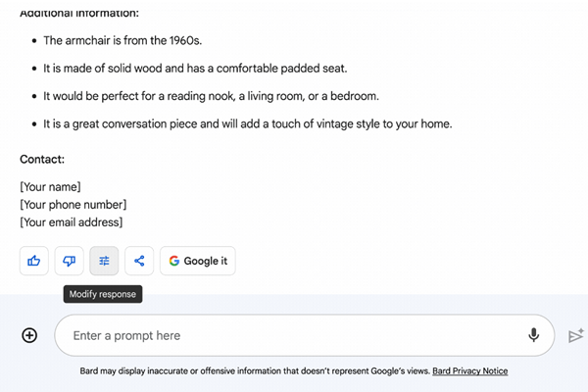Click the Bard inaccurate information disclaimer text
588x392 pixels.
click(x=255, y=371)
